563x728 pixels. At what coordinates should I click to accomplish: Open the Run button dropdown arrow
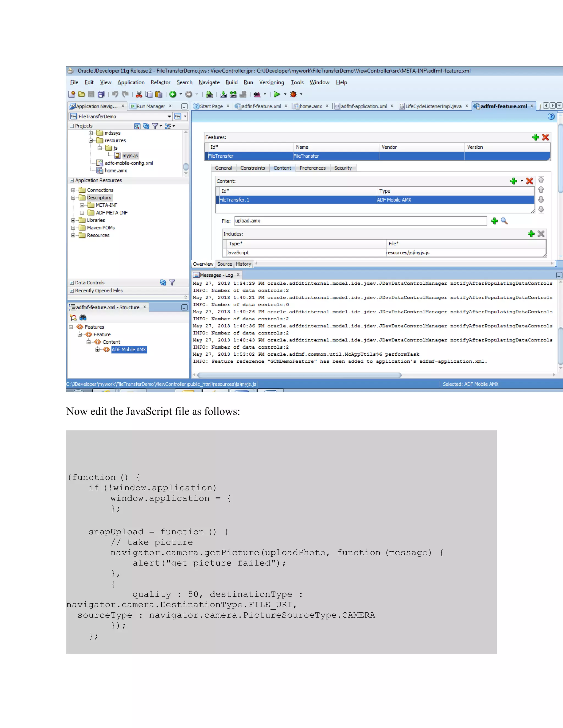pyautogui.click(x=285, y=94)
